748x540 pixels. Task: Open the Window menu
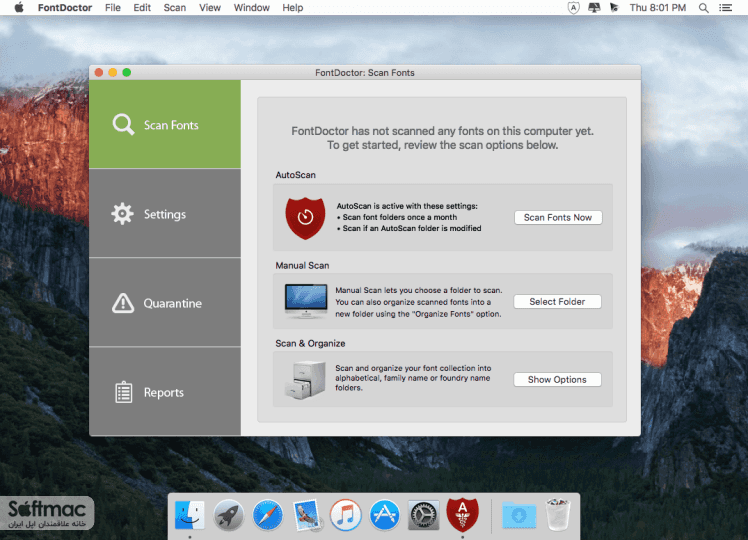tap(251, 8)
